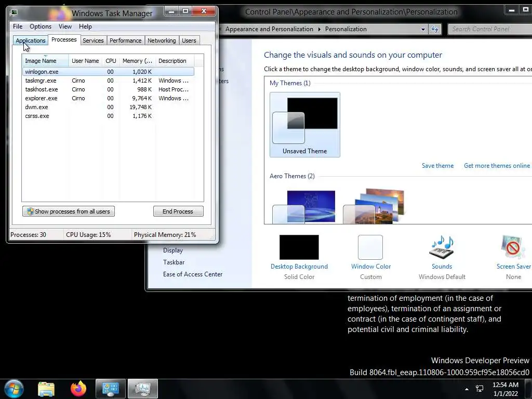The width and height of the screenshot is (532, 399).
Task: Show hidden tray icons arrow
Action: pos(467,389)
